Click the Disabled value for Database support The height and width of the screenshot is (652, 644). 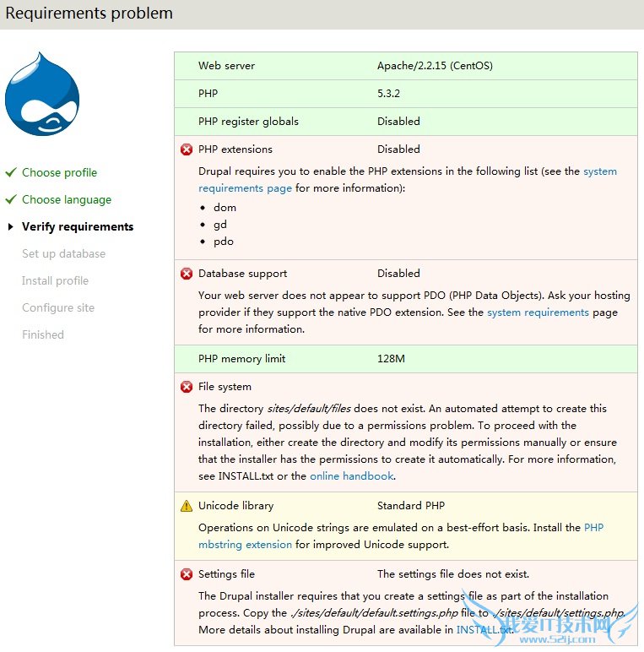398,274
